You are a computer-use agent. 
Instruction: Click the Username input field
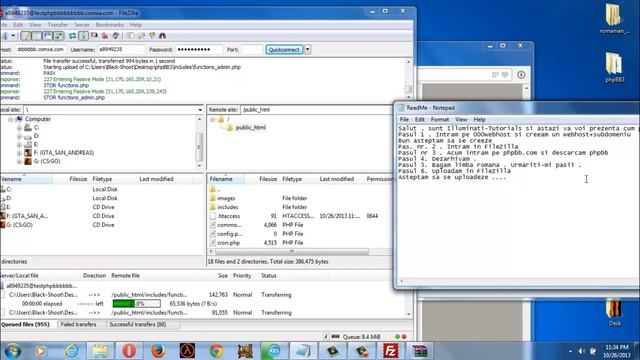(x=121, y=49)
